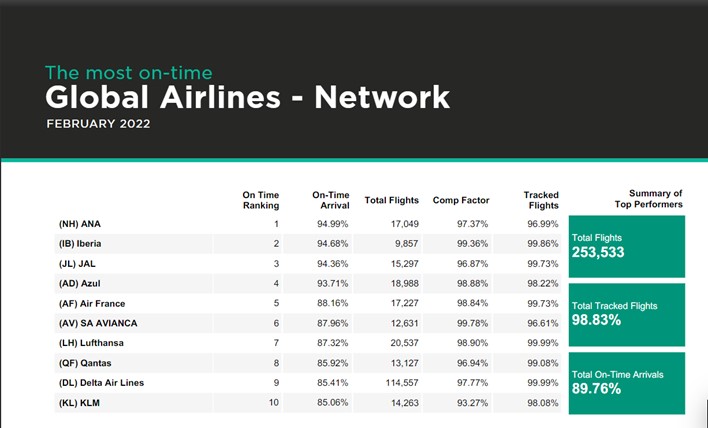Click the On-Time Arrival column header

(x=331, y=200)
